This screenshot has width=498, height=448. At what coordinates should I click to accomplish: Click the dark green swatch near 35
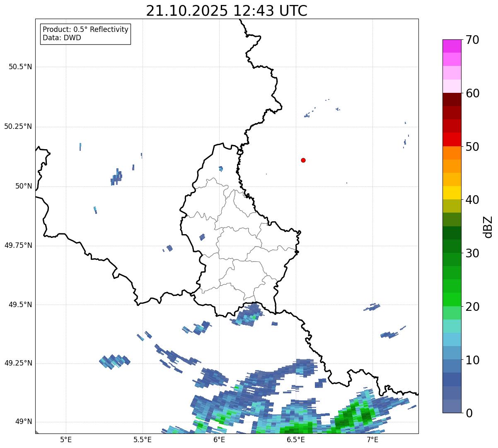click(x=452, y=233)
